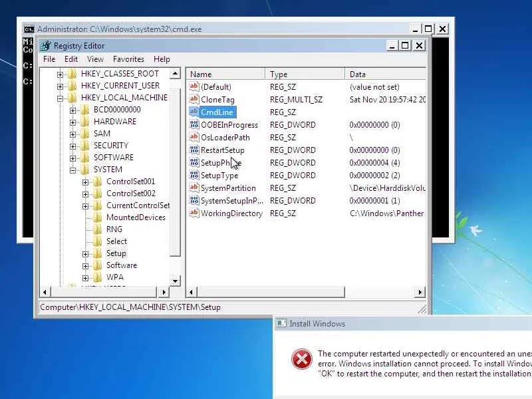Collapse the SYSTEM key

[x=72, y=170]
